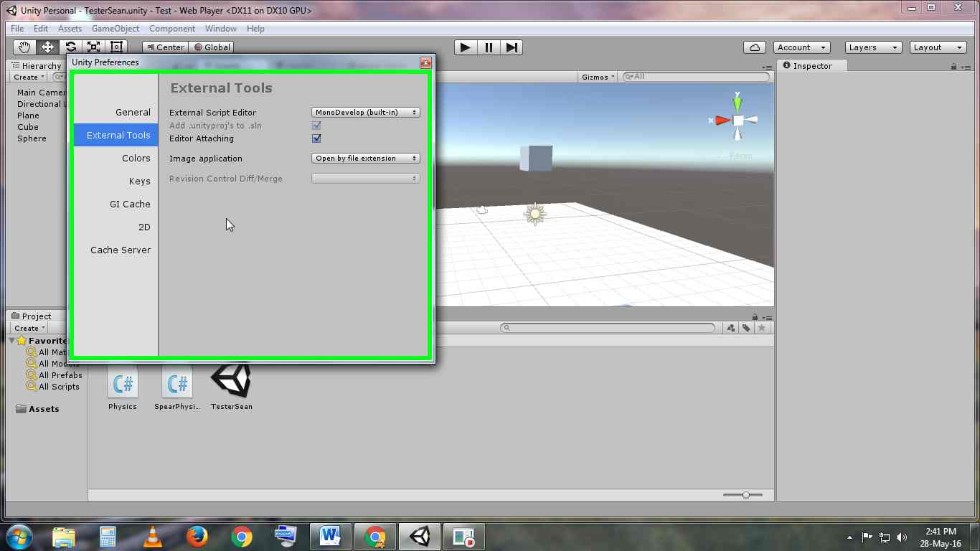Click the save search star icon in Project

pyautogui.click(x=762, y=328)
